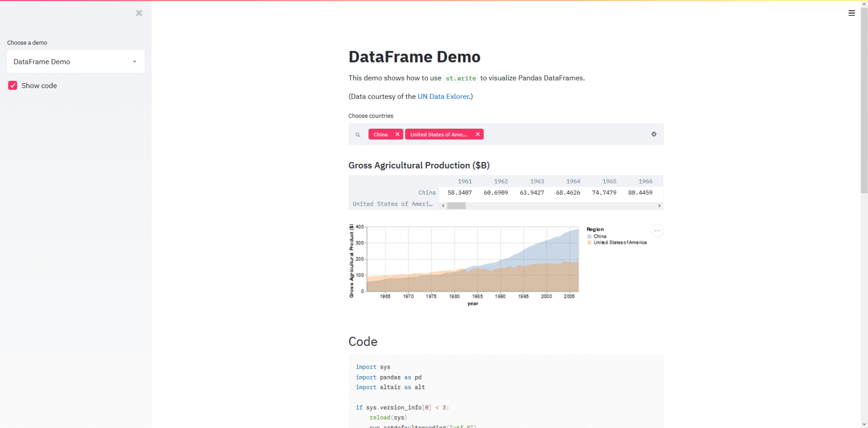Viewport: 868px width, 428px height.
Task: Remove the China country tag
Action: [x=397, y=134]
